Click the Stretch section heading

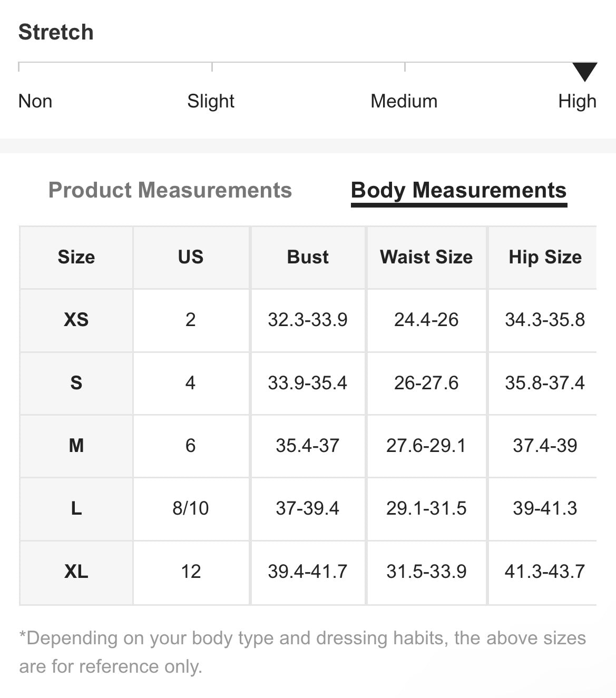(56, 32)
